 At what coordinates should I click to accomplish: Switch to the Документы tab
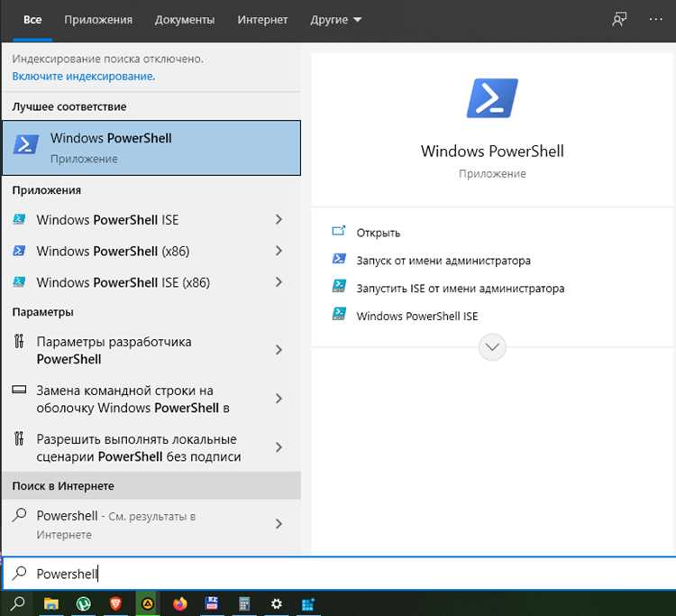click(185, 20)
